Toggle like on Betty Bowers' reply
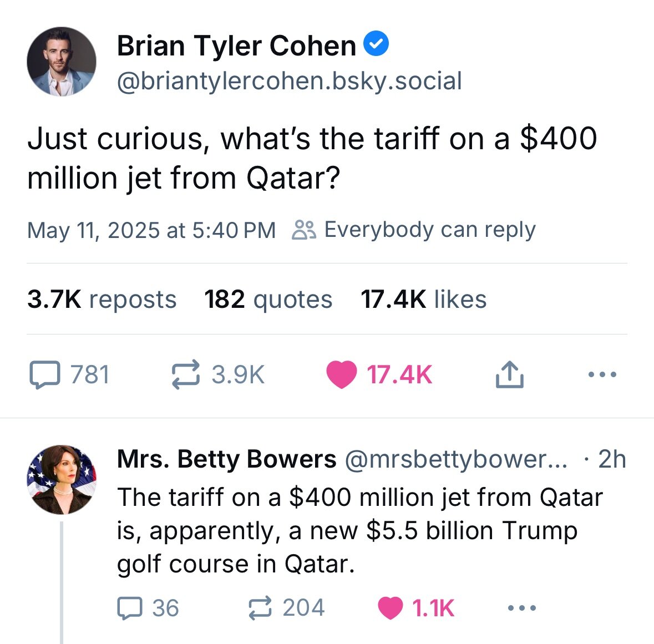The width and height of the screenshot is (654, 644). click(391, 608)
